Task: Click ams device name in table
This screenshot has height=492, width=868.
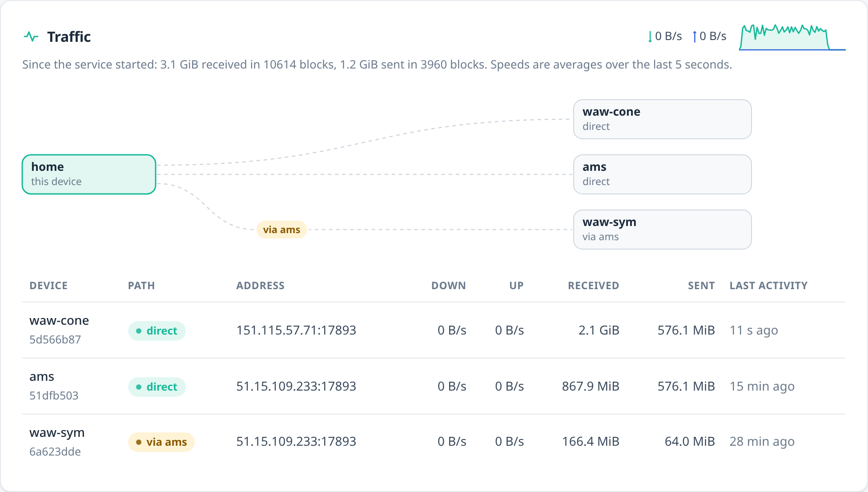Action: point(42,377)
